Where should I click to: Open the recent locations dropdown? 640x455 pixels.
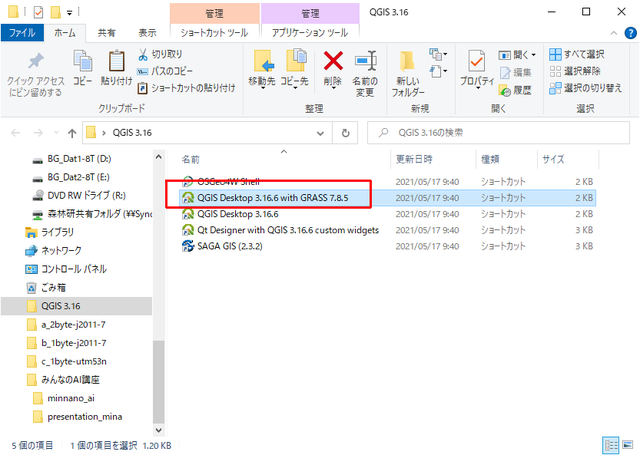coord(56,133)
